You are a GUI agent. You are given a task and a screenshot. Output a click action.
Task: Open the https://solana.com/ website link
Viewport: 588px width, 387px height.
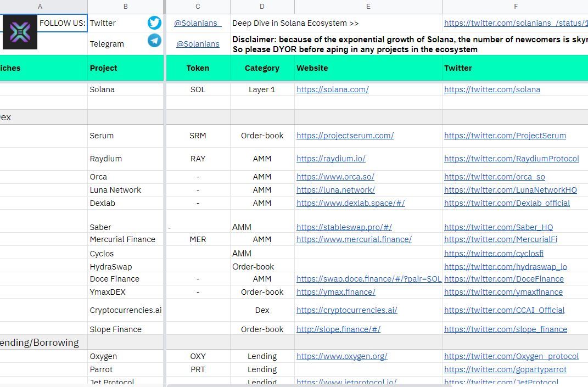point(332,89)
